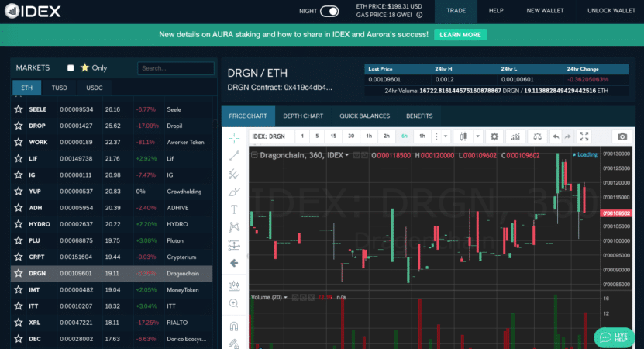Viewport: 644px width, 349px height.
Task: Open the TRADE page
Action: (456, 11)
